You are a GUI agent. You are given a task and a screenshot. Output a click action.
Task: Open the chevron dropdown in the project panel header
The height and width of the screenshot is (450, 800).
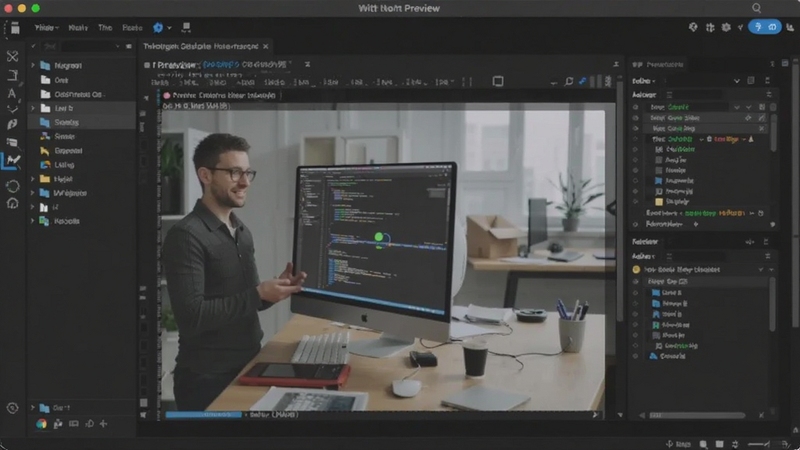pyautogui.click(x=118, y=46)
